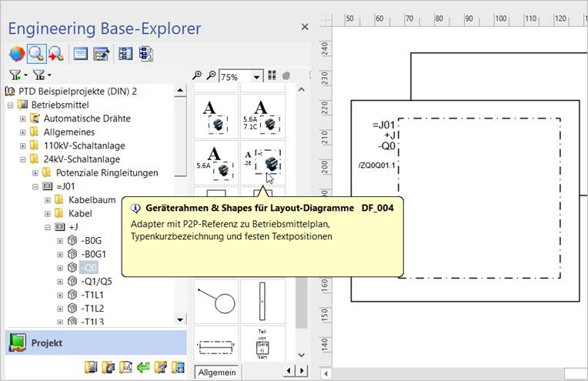Click stencil pane scroll up chevron
This screenshot has height=381, width=588.
301,89
